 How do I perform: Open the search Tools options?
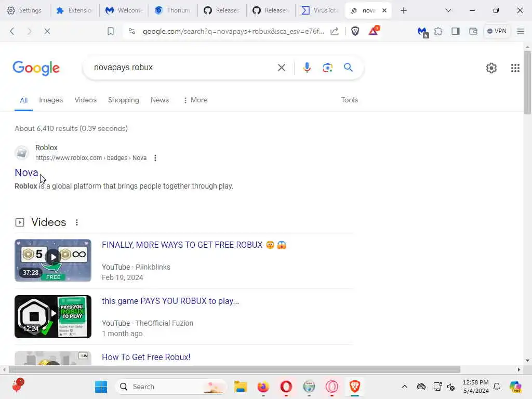[x=349, y=100]
